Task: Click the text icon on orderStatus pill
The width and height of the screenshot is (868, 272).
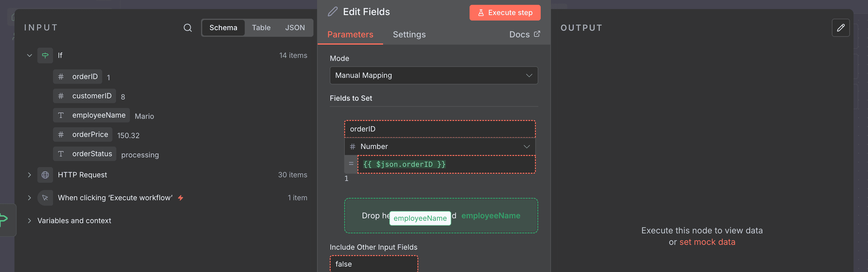Action: (x=61, y=154)
